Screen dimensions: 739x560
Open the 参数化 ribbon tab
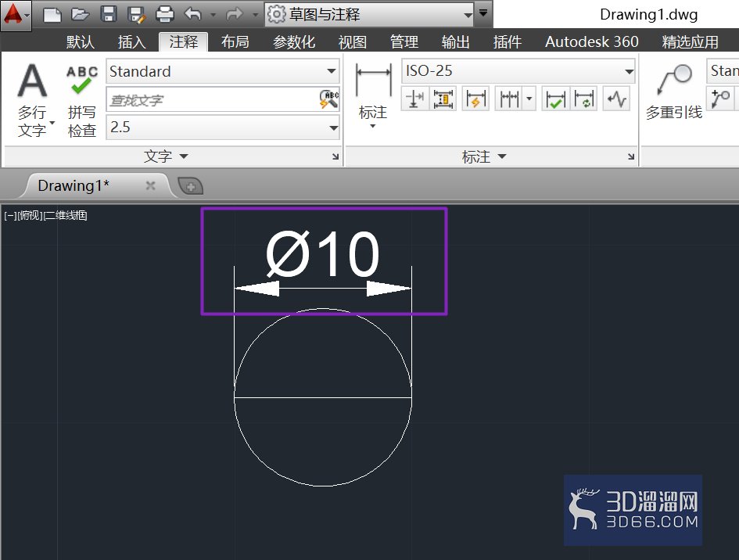[293, 42]
